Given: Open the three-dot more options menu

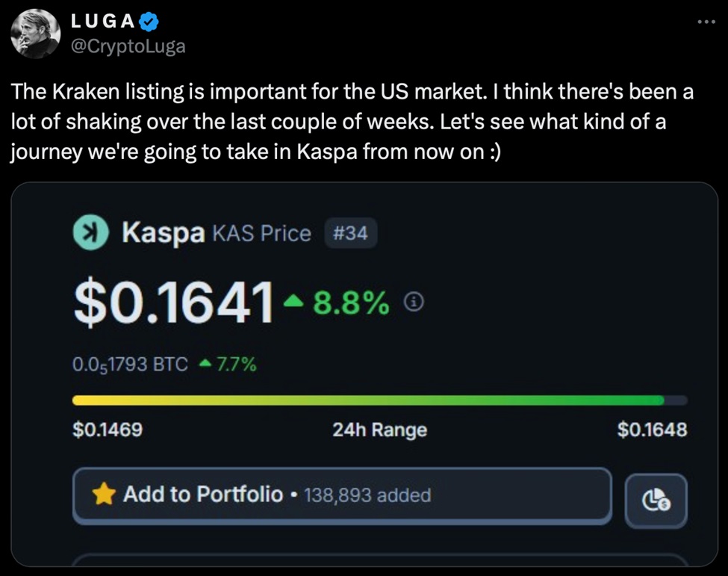Looking at the screenshot, I should 705,22.
